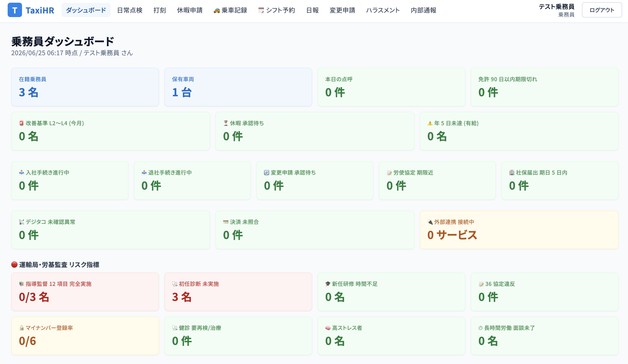Click the 本日の点呼 card label
The image size is (628, 364).
(x=339, y=79)
